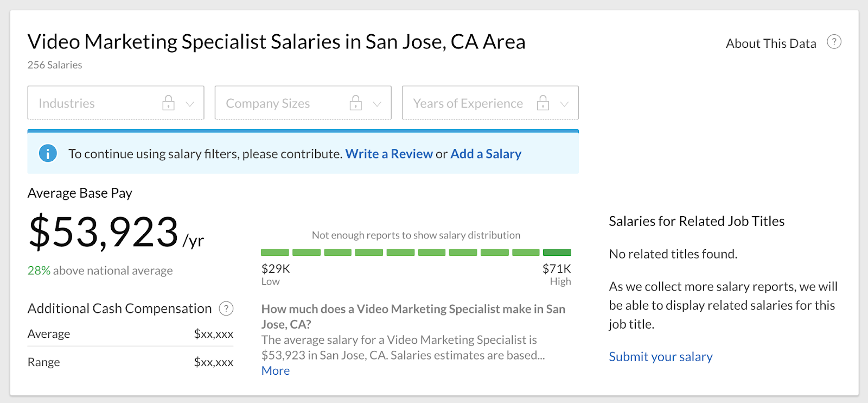Viewport: 868px width, 403px height.
Task: Open the Submit your salary link
Action: click(660, 357)
